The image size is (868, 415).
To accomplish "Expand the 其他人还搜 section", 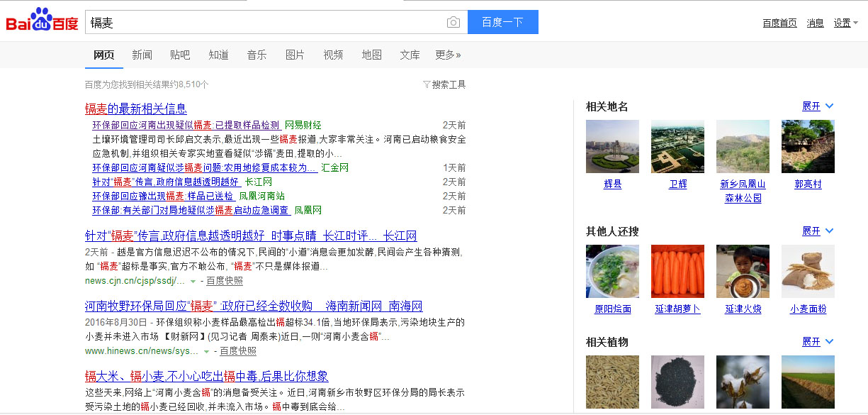I will pyautogui.click(x=818, y=231).
